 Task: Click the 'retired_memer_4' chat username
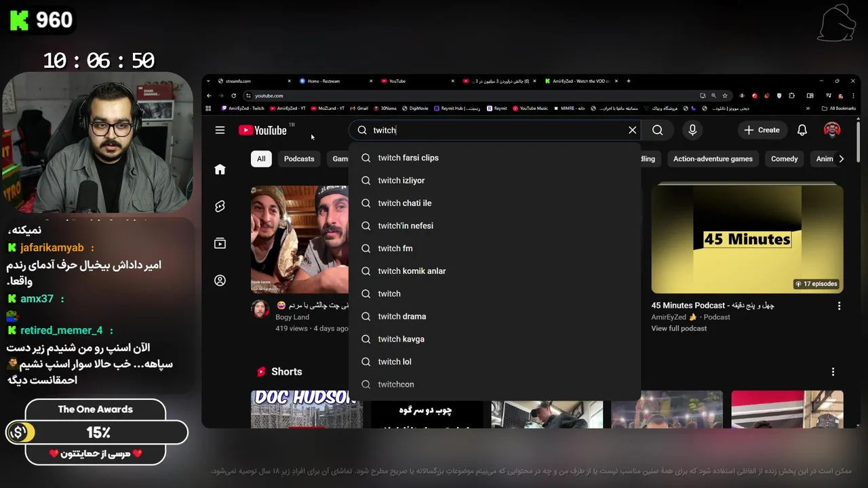62,331
